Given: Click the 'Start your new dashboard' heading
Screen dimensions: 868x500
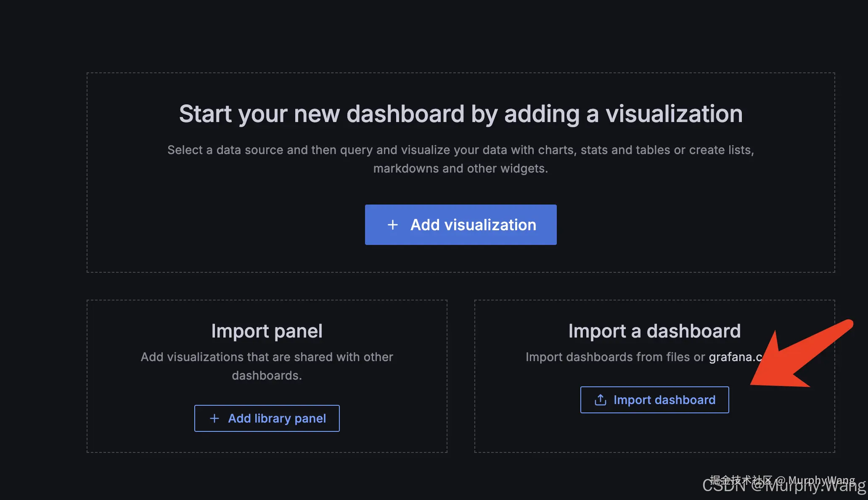Looking at the screenshot, I should pos(460,114).
